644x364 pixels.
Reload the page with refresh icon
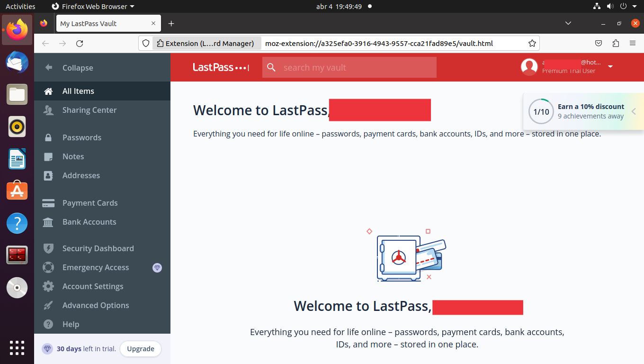[x=80, y=43]
